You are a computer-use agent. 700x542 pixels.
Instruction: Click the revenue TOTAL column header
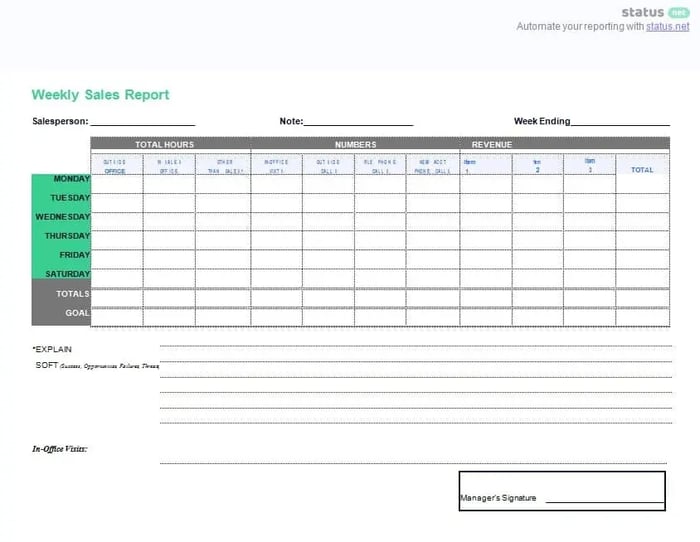[x=642, y=170]
